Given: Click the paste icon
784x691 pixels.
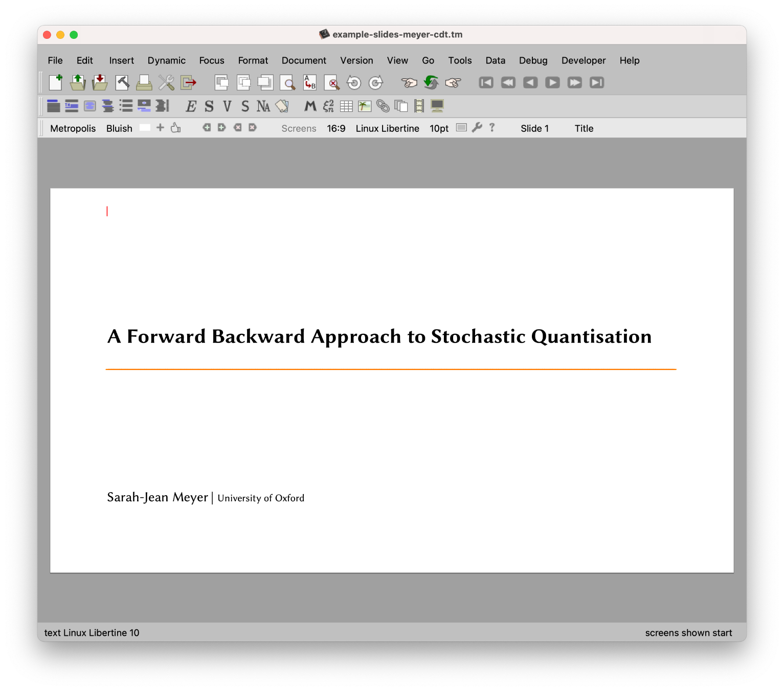Looking at the screenshot, I should pyautogui.click(x=265, y=82).
